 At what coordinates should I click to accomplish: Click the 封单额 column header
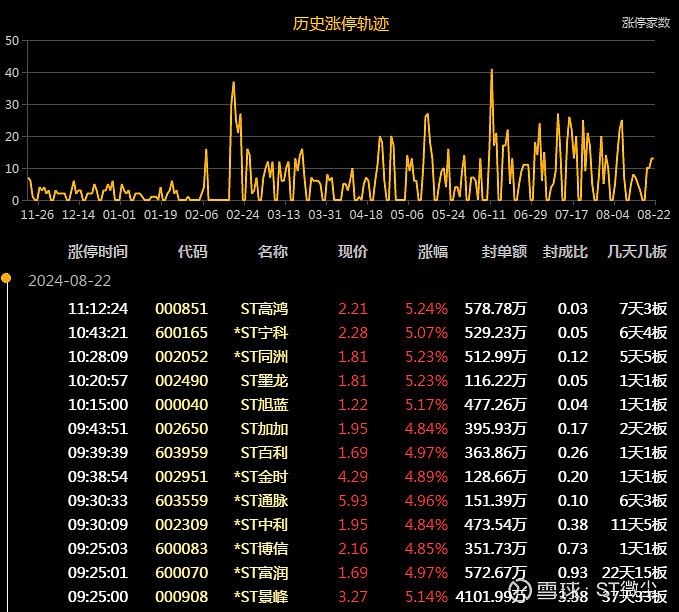(x=503, y=251)
